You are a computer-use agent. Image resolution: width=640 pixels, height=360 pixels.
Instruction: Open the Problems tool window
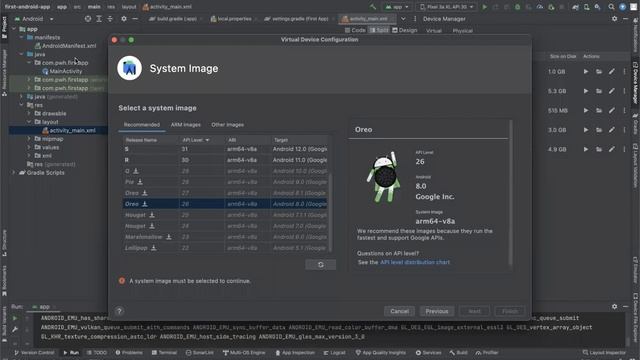pos(129,353)
